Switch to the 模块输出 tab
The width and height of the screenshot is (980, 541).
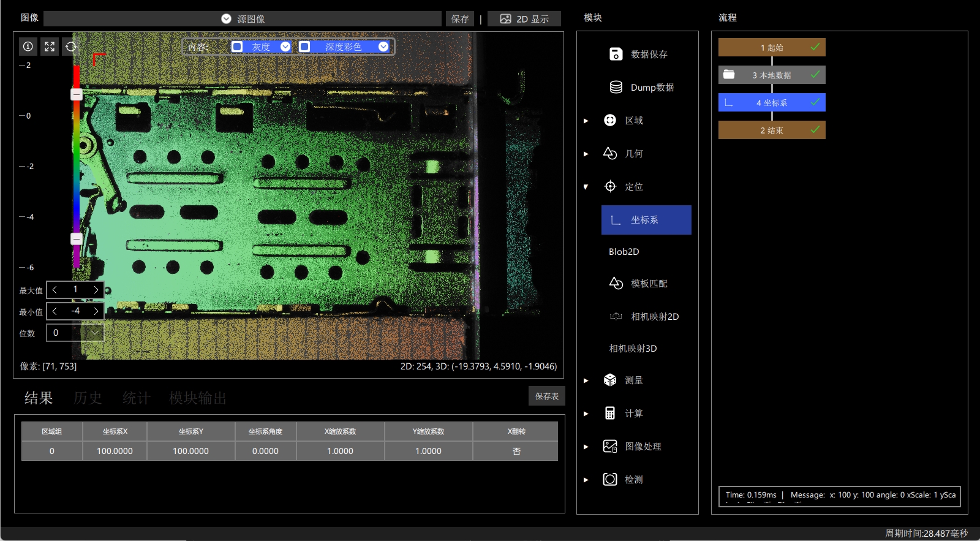pyautogui.click(x=198, y=398)
